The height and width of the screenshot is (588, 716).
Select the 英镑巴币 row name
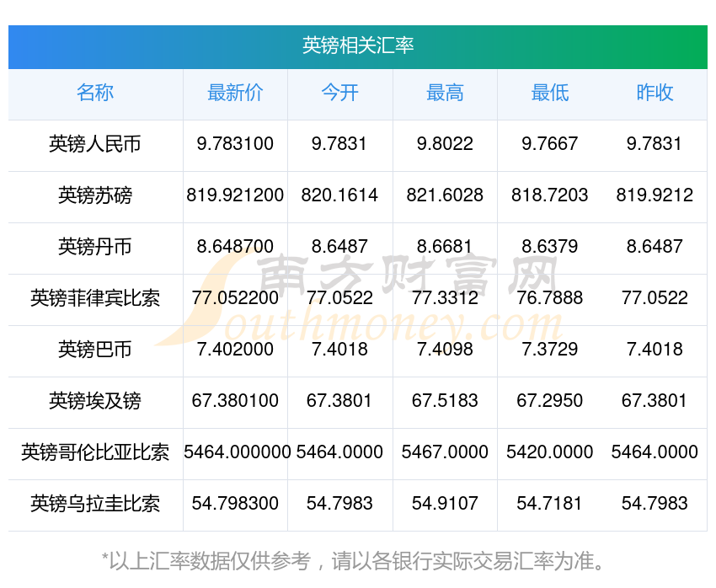pos(95,350)
